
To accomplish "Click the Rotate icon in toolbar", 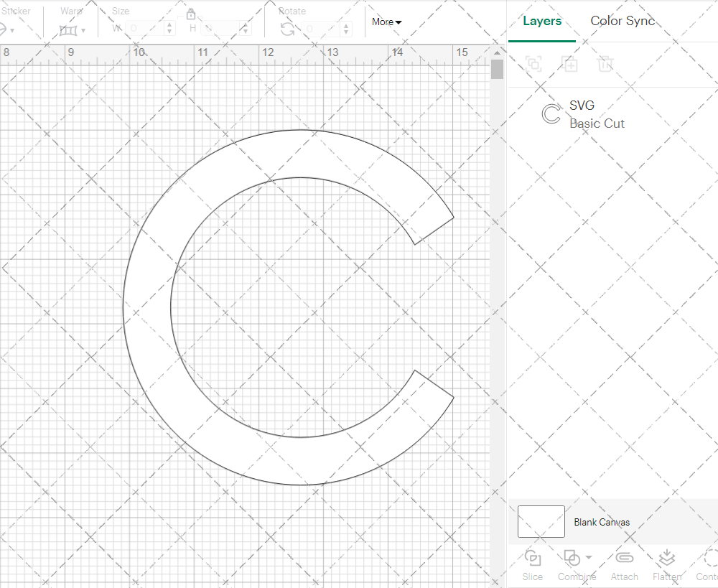I will 287,29.
